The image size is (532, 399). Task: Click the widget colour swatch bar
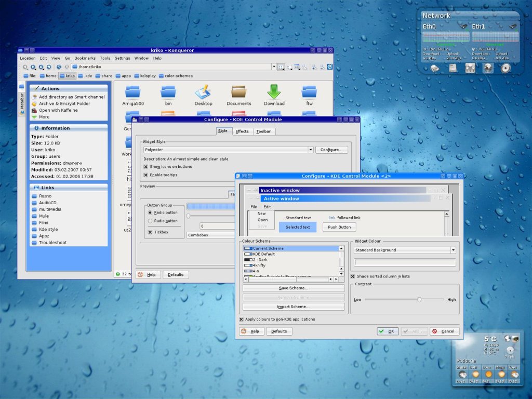(405, 262)
